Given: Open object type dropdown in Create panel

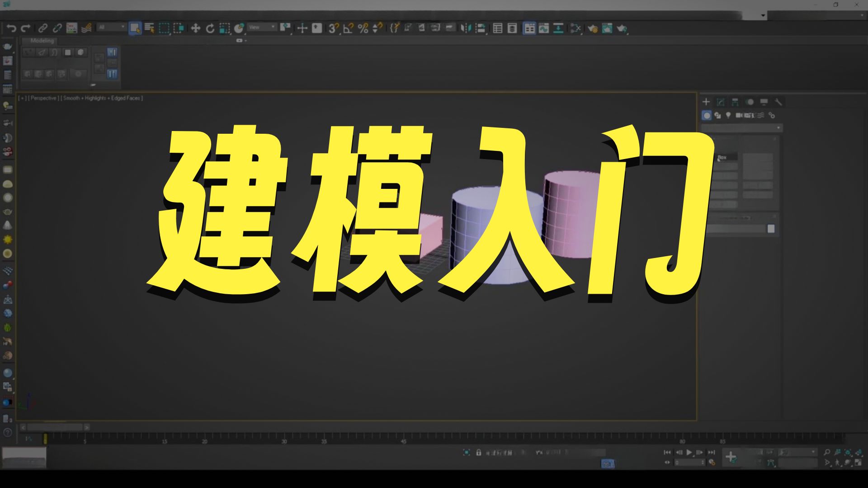Looking at the screenshot, I should tap(742, 128).
